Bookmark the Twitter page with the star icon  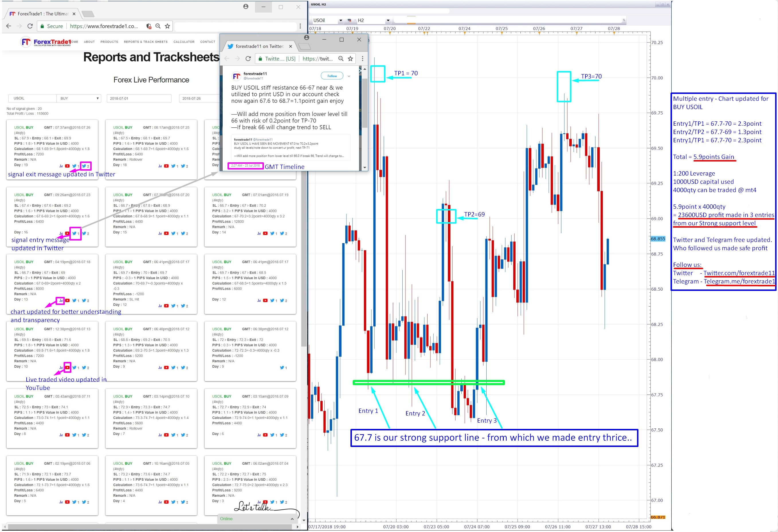(x=350, y=58)
